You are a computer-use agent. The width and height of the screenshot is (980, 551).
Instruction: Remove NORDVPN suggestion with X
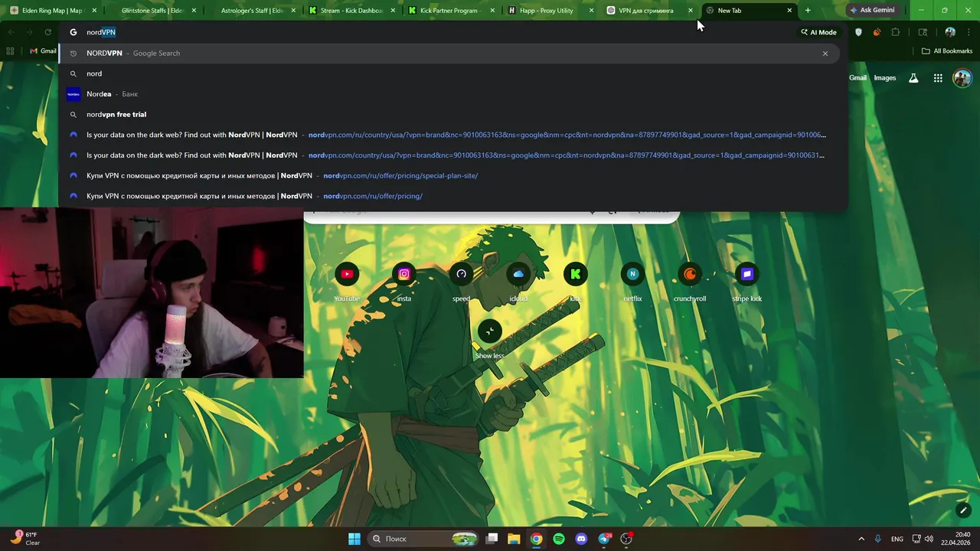coord(825,54)
